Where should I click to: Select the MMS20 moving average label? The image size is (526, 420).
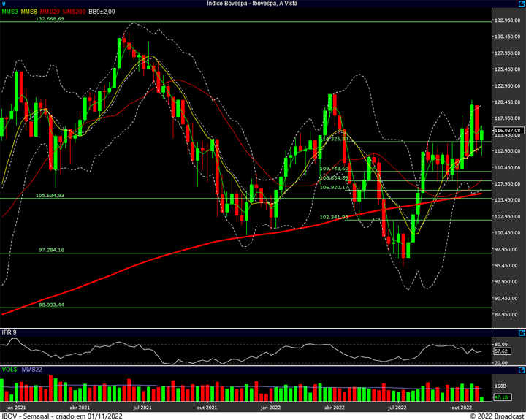point(50,12)
